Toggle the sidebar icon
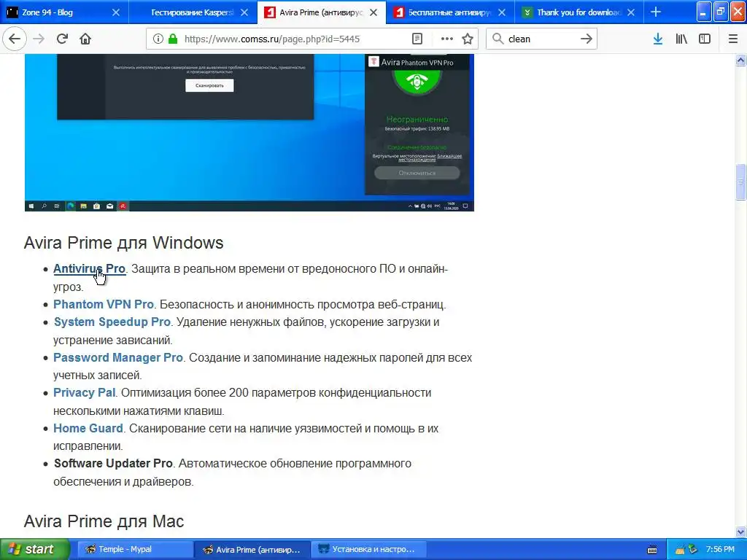This screenshot has width=747, height=560. click(705, 39)
